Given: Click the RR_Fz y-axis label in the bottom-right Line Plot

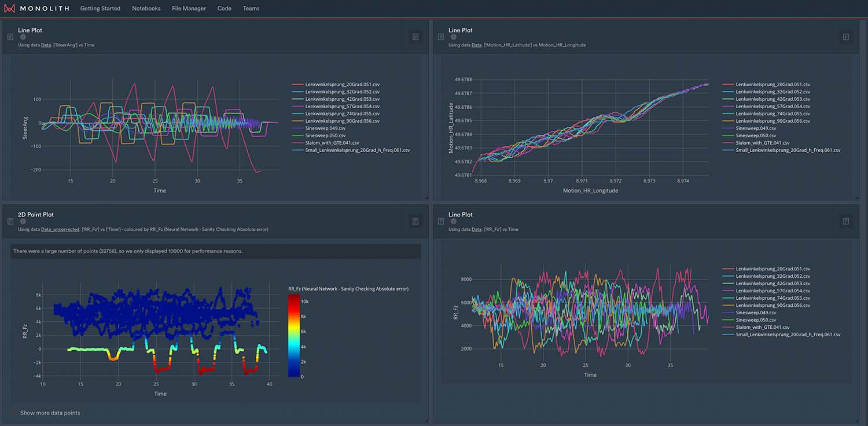Looking at the screenshot, I should pos(456,313).
